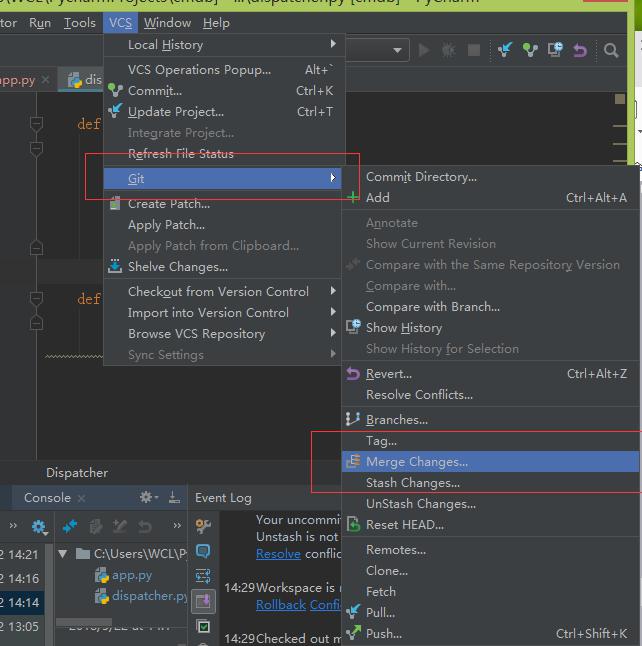The width and height of the screenshot is (642, 646).
Task: Click the Resolve link in Event Log
Action: point(278,554)
